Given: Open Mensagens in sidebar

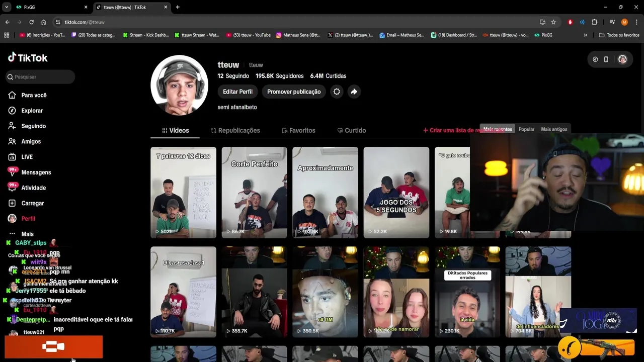Looking at the screenshot, I should (x=30, y=172).
